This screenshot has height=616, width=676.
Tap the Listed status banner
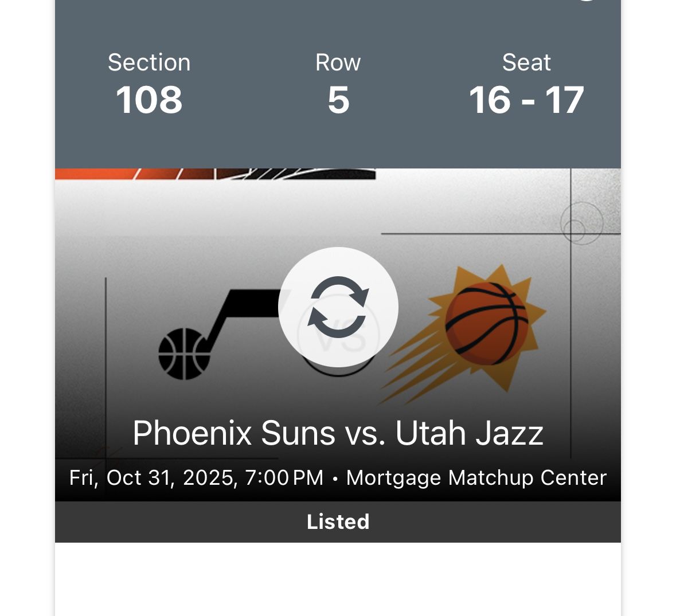[338, 521]
